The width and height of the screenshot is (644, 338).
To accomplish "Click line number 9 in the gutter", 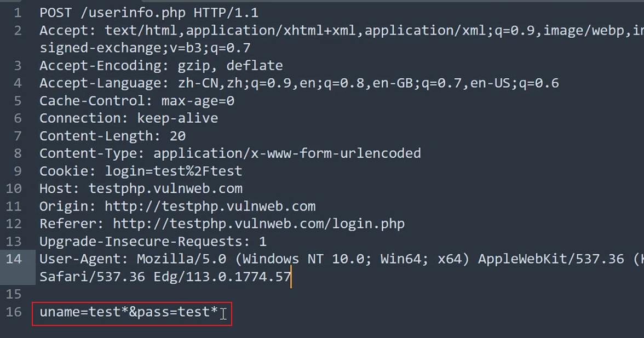I will pos(18,171).
